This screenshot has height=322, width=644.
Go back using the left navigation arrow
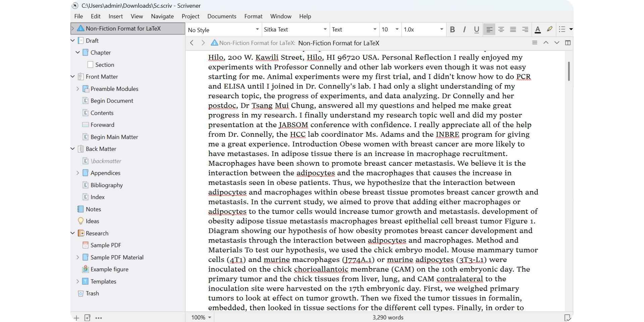(x=192, y=43)
